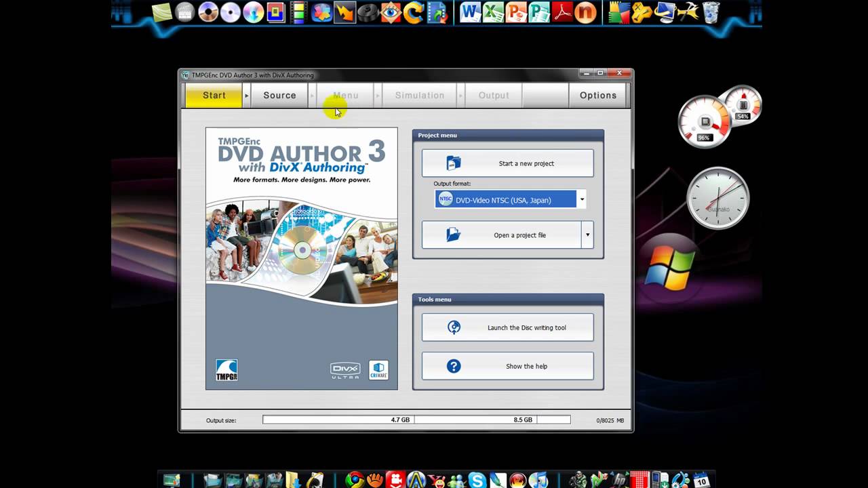Launch the orange Nero icon in dock
The image size is (868, 488).
pos(585,12)
